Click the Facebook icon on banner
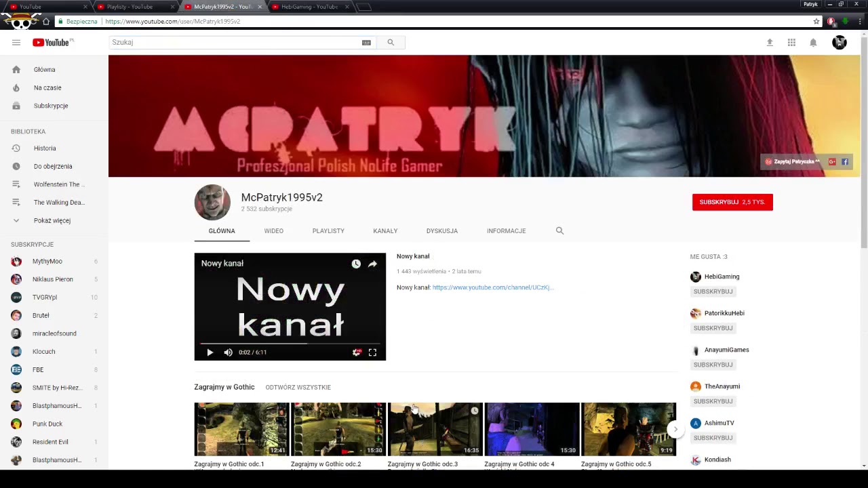This screenshot has height=488, width=868. [x=845, y=162]
